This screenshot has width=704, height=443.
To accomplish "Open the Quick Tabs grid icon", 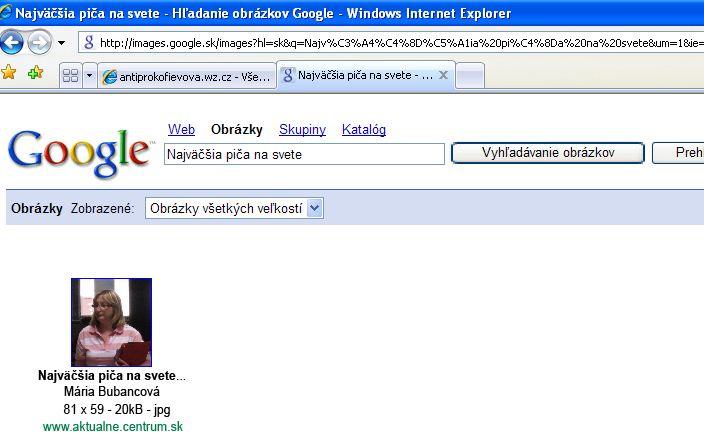I will click(70, 75).
